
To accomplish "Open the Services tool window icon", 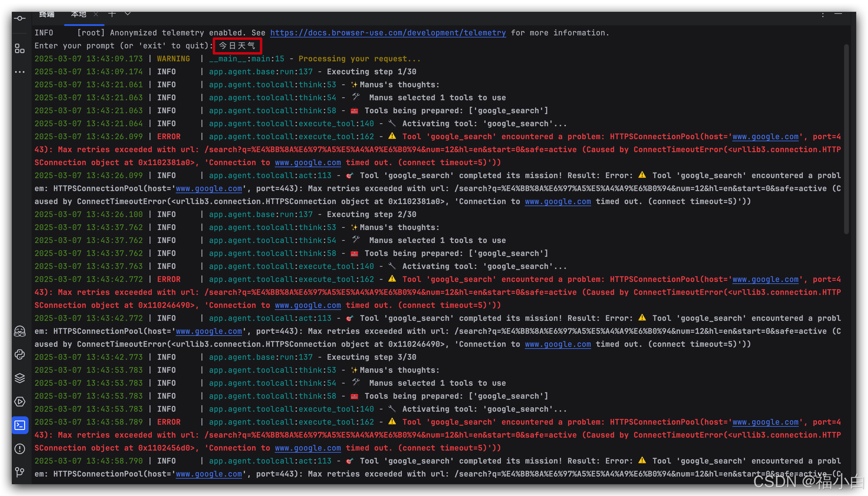I will click(x=19, y=402).
